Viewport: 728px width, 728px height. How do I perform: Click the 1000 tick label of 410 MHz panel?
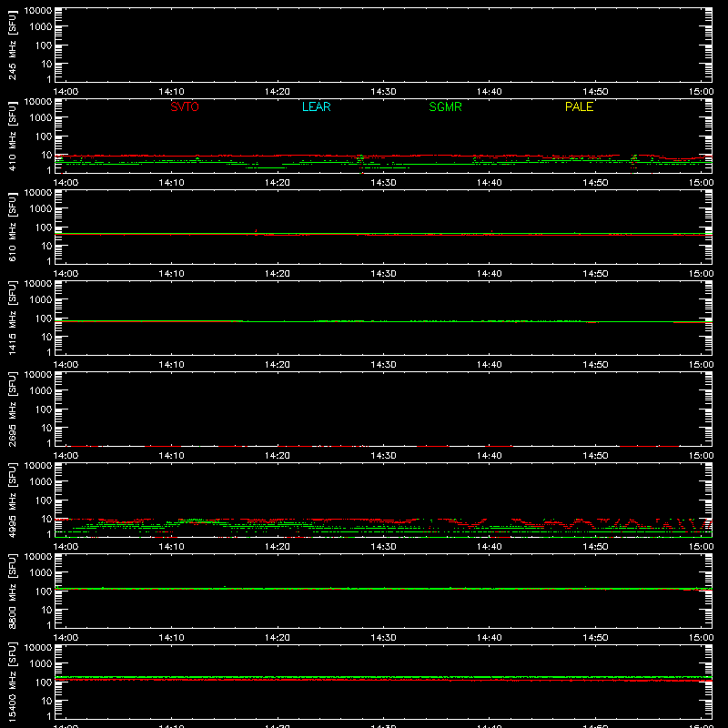pyautogui.click(x=41, y=118)
